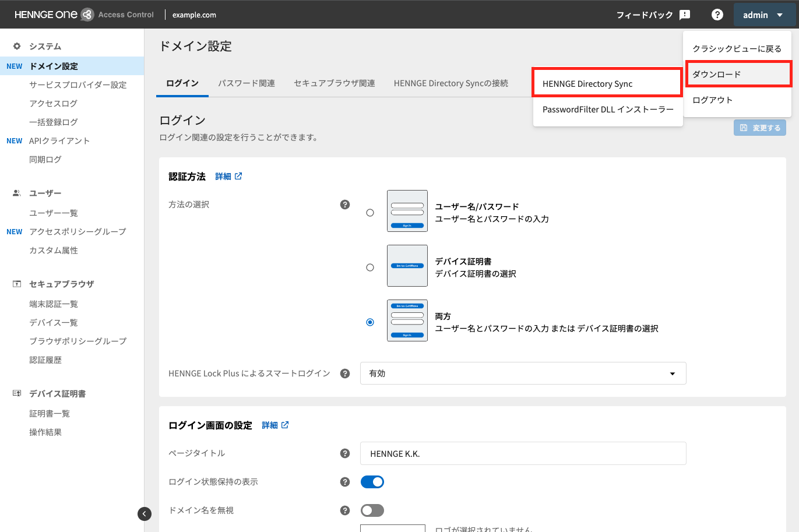This screenshot has height=532, width=799.
Task: Select ユーザー名/パスワード radio button
Action: 370,213
